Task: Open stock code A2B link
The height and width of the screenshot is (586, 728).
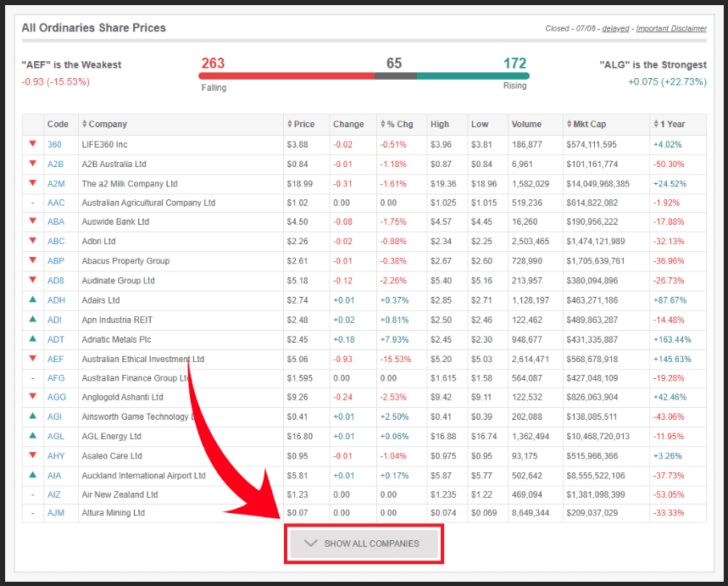Action: [x=55, y=164]
